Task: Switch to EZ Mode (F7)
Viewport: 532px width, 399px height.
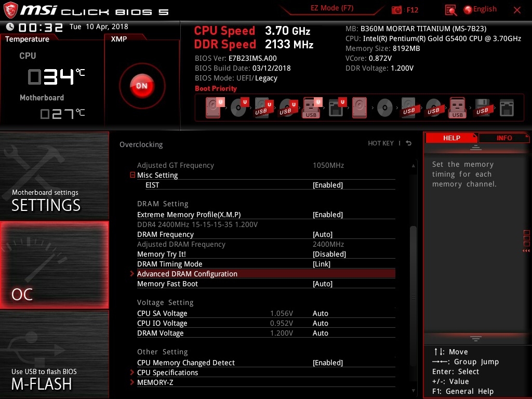Action: point(332,8)
